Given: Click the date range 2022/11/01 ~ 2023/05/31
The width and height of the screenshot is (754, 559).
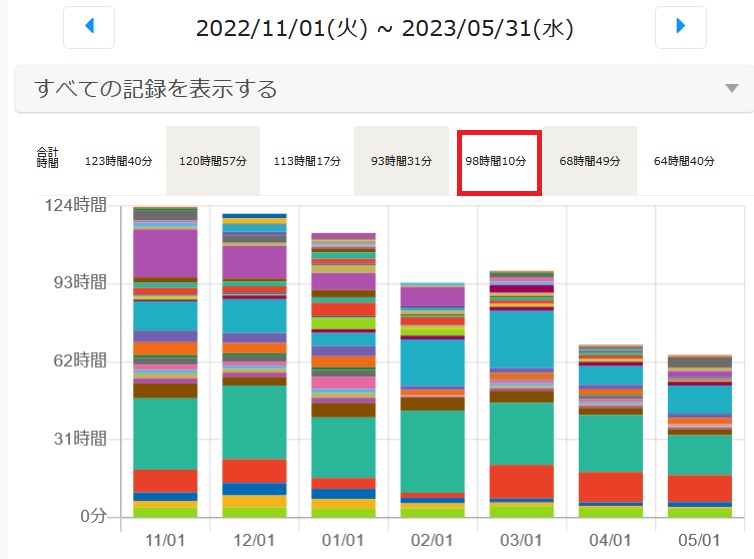Looking at the screenshot, I should click(x=384, y=28).
